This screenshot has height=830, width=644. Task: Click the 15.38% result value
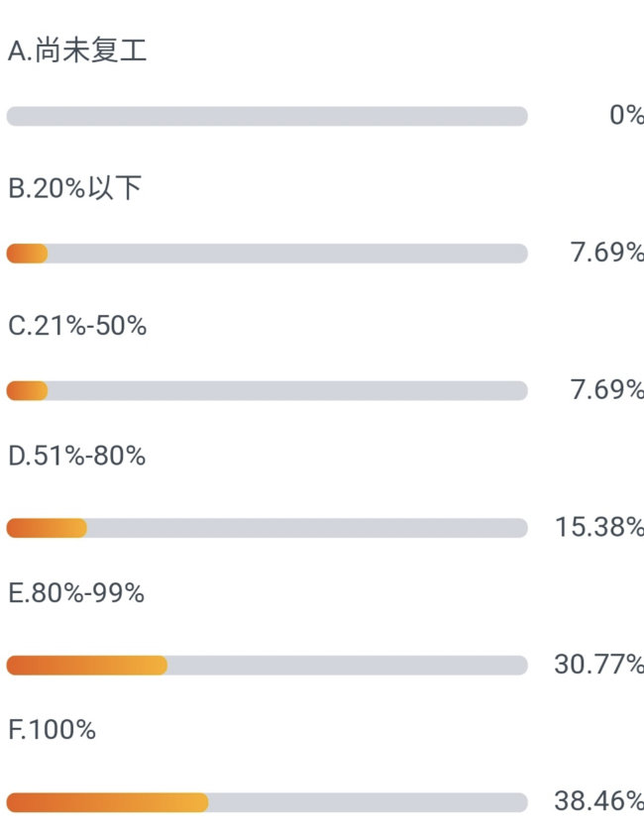coord(599,527)
